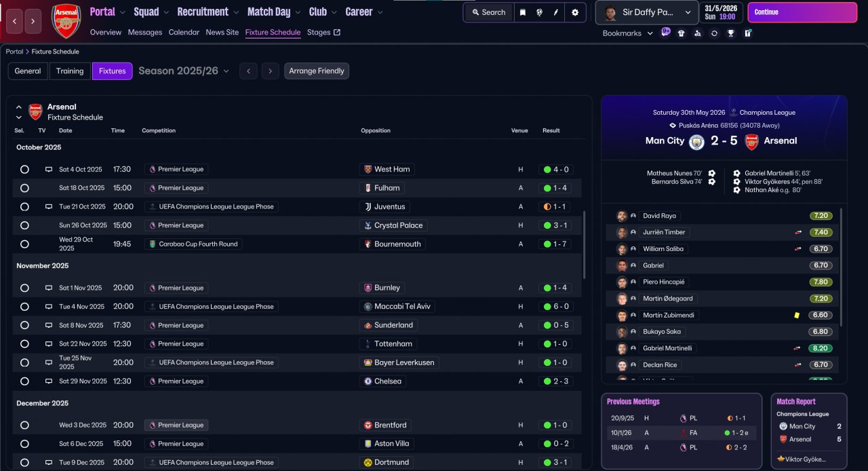Click the shirt icon in bookmarks bar
Image resolution: width=868 pixels, height=471 pixels.
(x=682, y=33)
